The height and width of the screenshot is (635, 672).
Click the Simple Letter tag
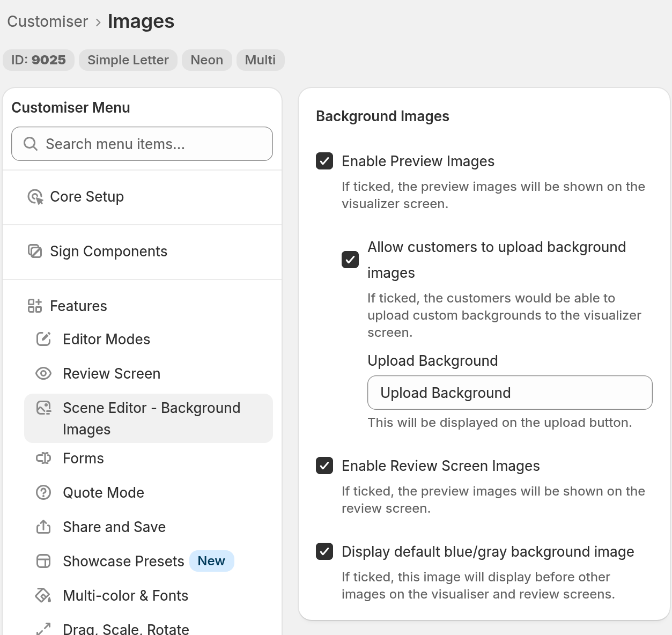point(128,60)
